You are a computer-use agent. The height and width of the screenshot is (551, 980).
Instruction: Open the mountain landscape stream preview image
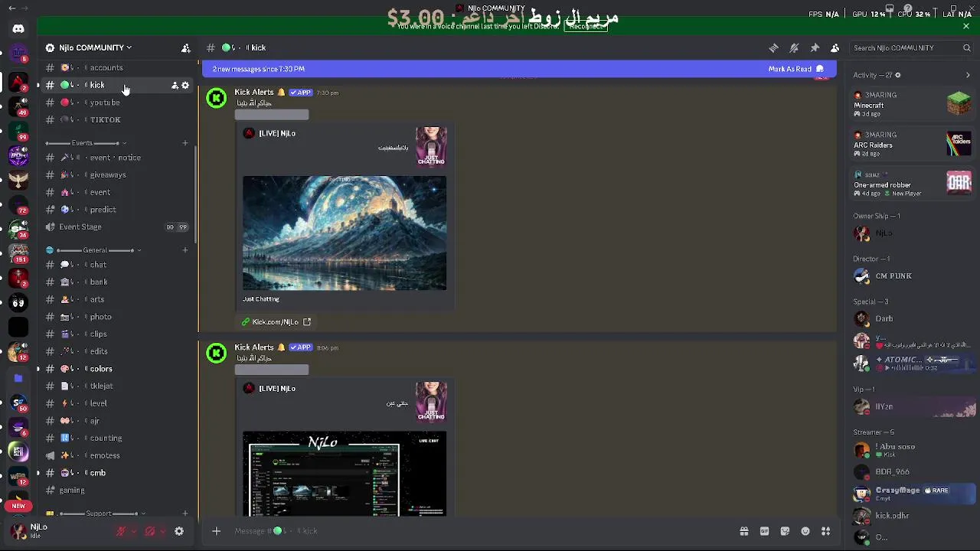tap(345, 233)
